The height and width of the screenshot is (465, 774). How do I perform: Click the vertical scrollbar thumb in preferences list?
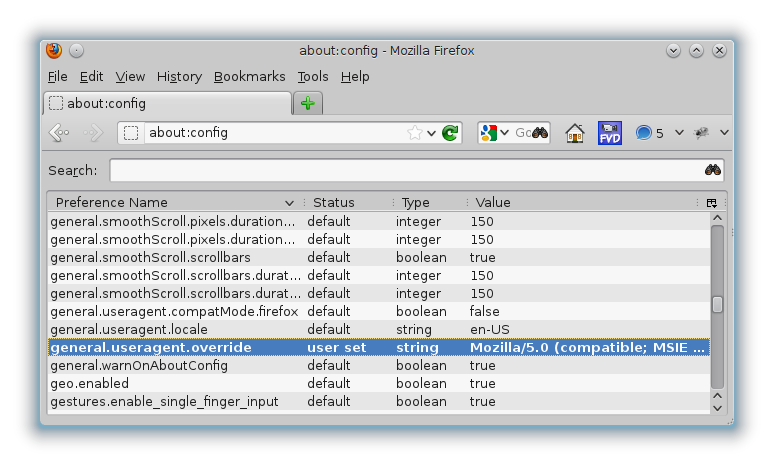pos(716,305)
